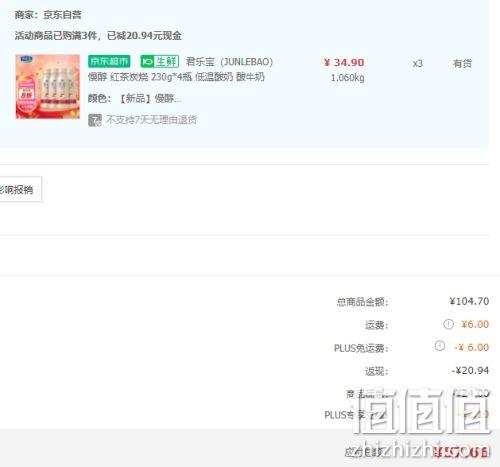Open the 君乐宝 (JUNLEBAO) product title link
Image resolution: width=500 pixels, height=467 pixels.
coord(229,62)
